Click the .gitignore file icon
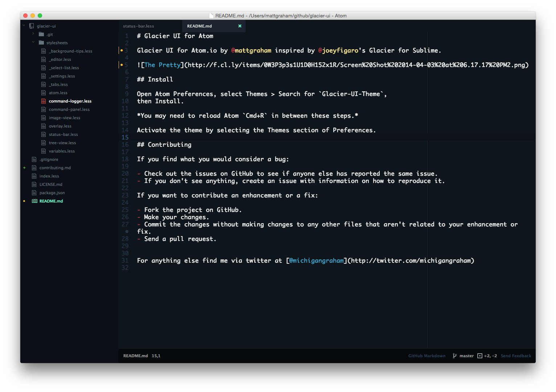Image resolution: width=556 pixels, height=392 pixels. (x=34, y=159)
